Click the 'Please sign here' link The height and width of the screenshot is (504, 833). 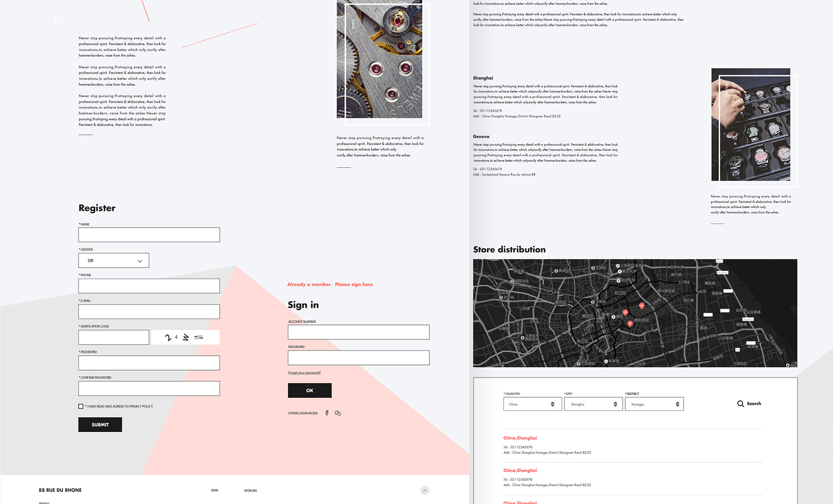click(x=354, y=284)
